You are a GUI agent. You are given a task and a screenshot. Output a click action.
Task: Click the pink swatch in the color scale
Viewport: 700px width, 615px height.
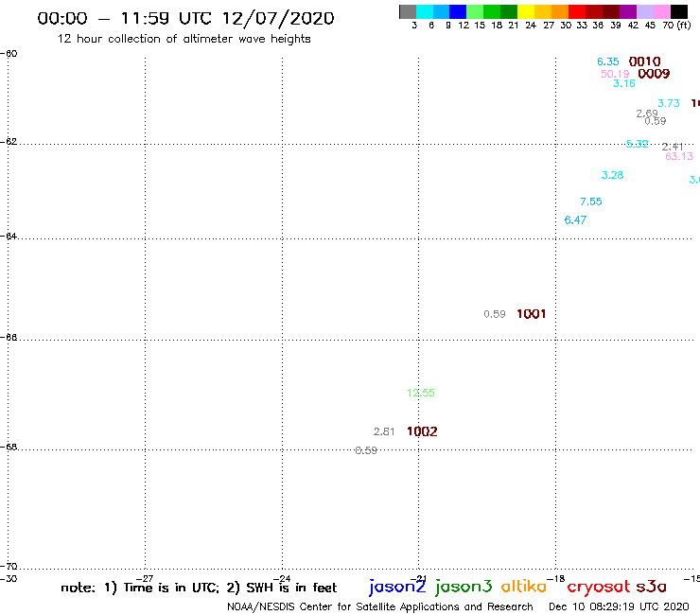coord(662,11)
